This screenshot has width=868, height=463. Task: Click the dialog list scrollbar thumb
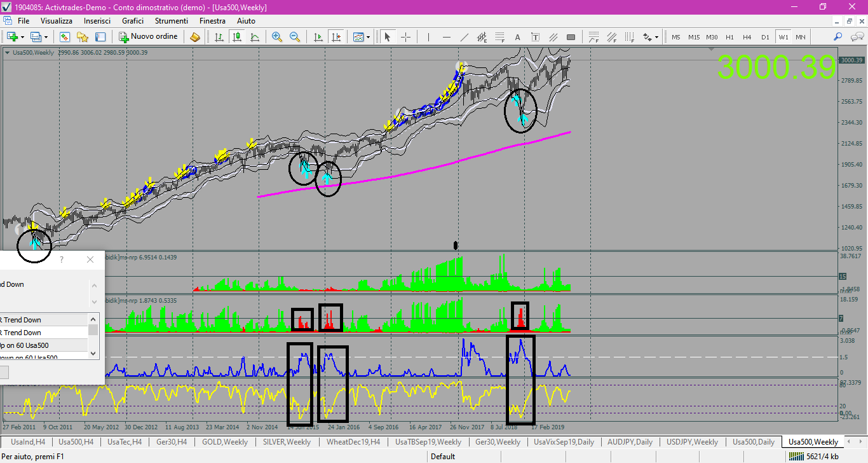coord(94,329)
